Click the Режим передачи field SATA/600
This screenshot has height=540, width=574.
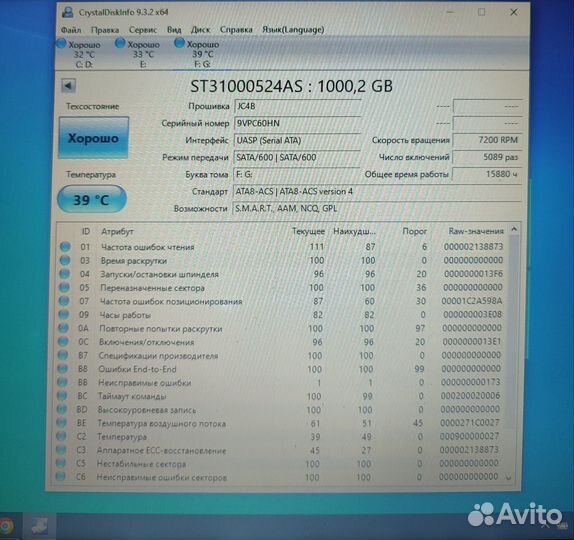coord(297,157)
